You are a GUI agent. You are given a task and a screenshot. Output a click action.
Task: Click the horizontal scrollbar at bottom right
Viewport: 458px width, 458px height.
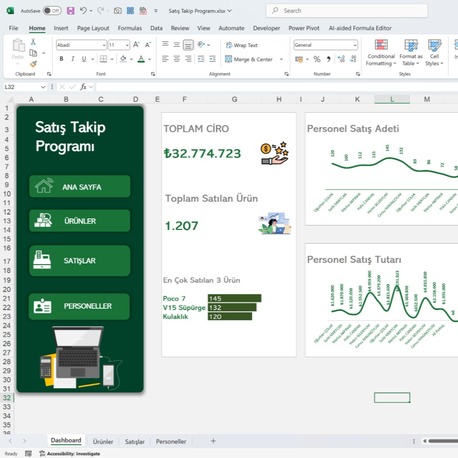pyautogui.click(x=443, y=441)
